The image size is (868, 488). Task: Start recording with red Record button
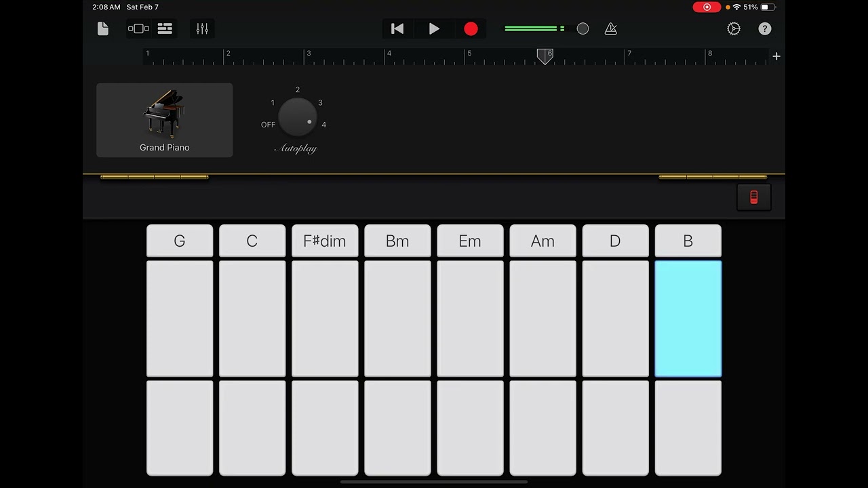[471, 28]
